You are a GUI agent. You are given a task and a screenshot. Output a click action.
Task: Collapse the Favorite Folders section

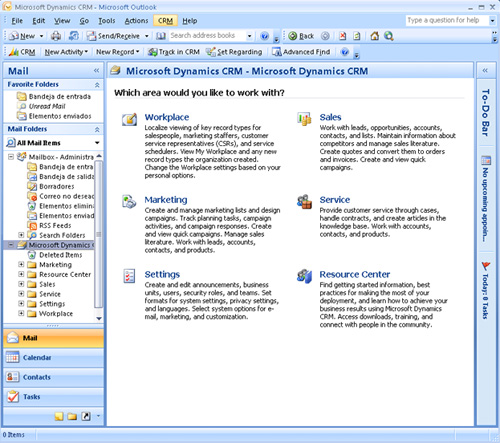tap(97, 85)
